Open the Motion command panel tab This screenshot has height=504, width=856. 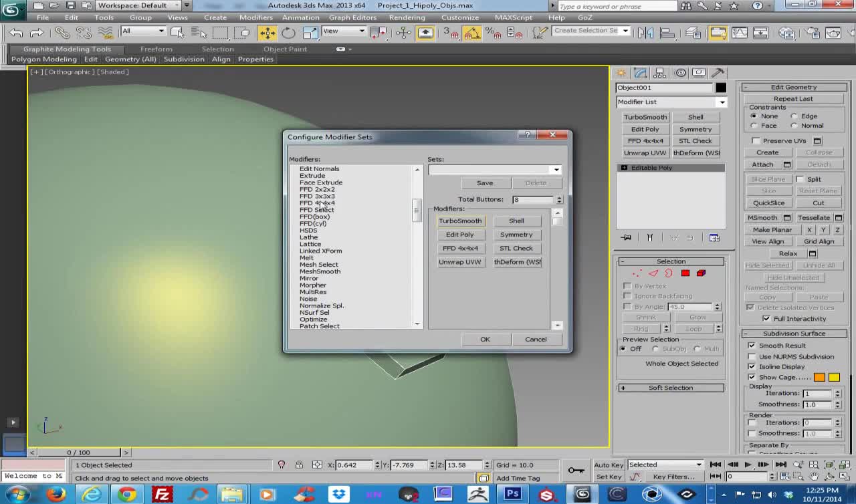click(680, 73)
